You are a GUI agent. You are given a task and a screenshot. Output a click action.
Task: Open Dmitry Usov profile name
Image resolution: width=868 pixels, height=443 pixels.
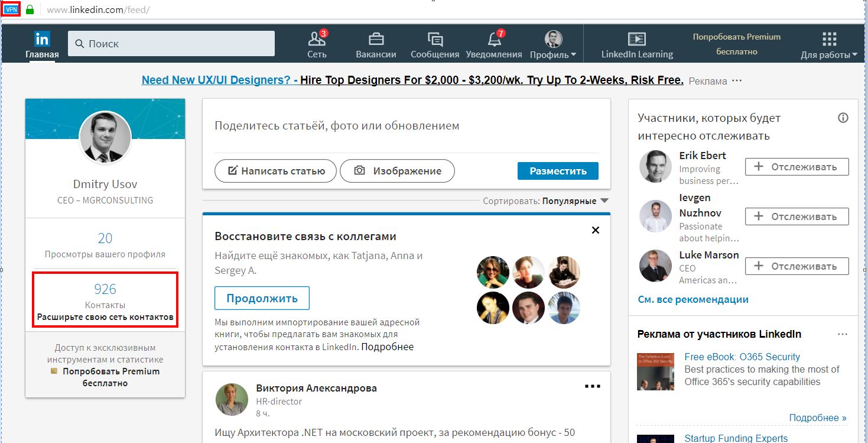[x=105, y=184]
